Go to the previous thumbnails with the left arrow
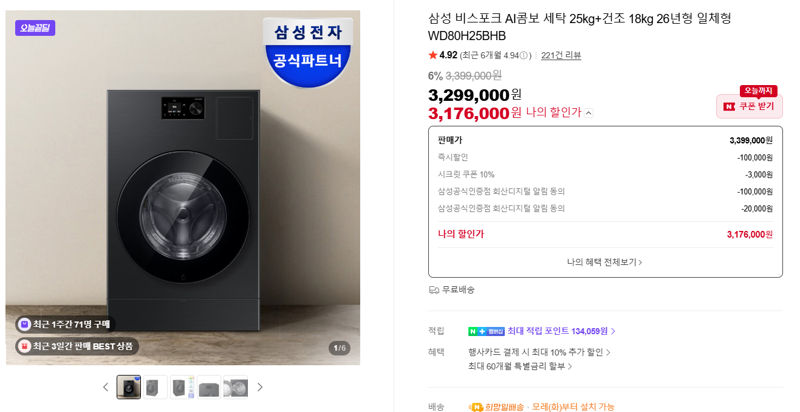This screenshot has width=800, height=412. (106, 387)
